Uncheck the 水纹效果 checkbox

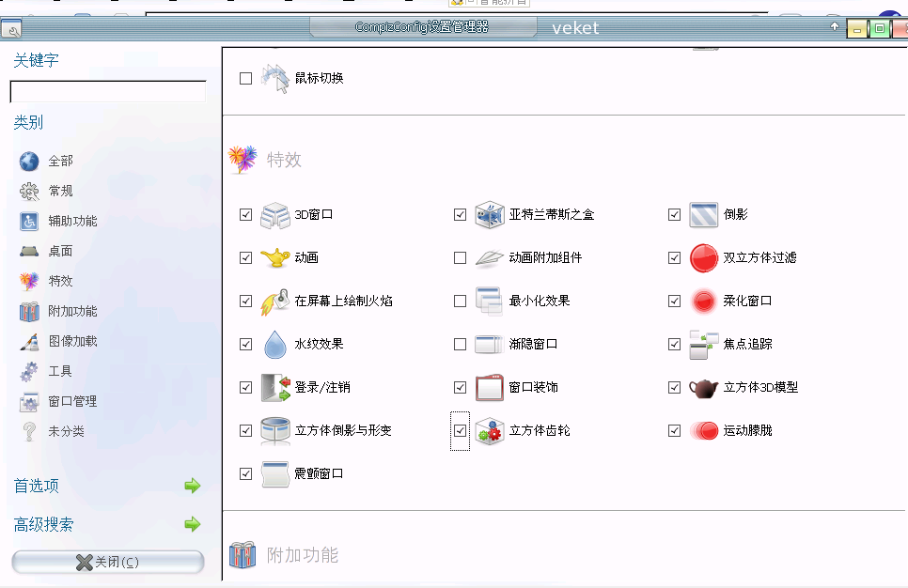[x=245, y=345]
